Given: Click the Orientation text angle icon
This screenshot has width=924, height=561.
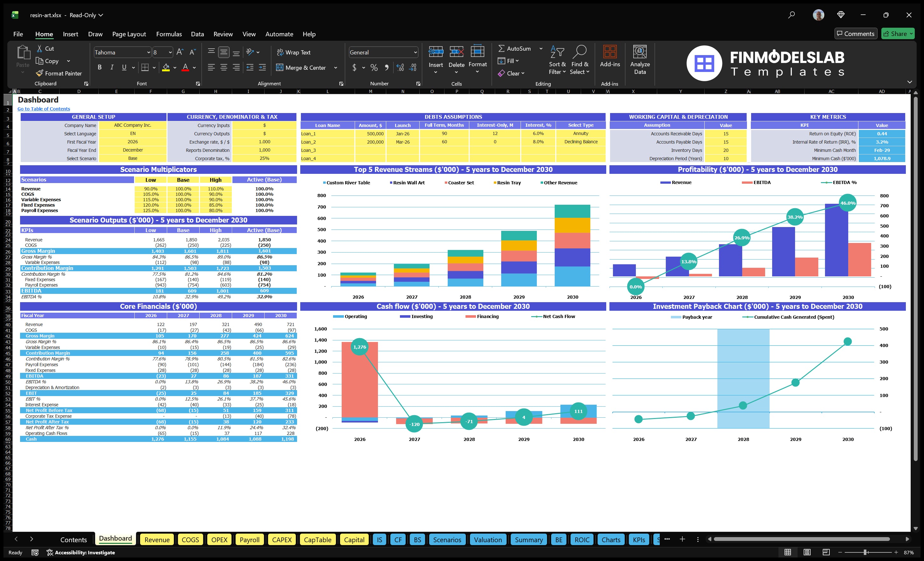Looking at the screenshot, I should pos(250,52).
